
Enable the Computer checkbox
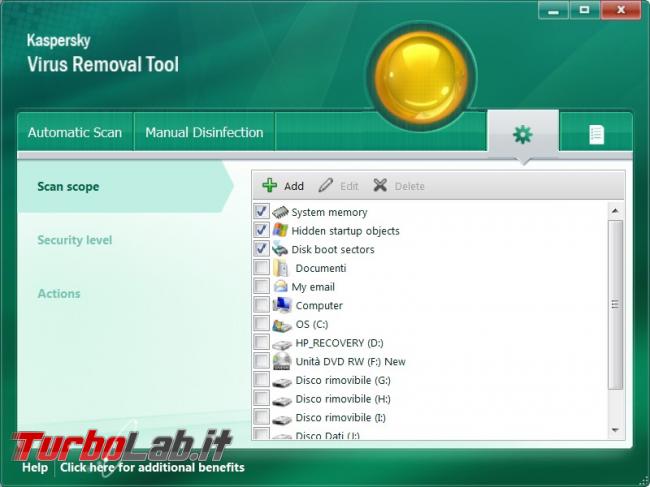click(x=261, y=305)
